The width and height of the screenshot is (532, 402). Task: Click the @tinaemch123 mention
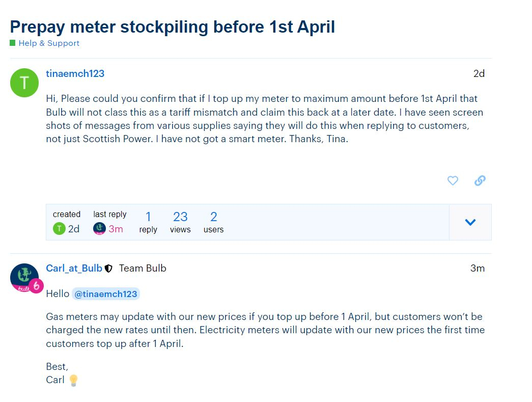[x=105, y=293]
